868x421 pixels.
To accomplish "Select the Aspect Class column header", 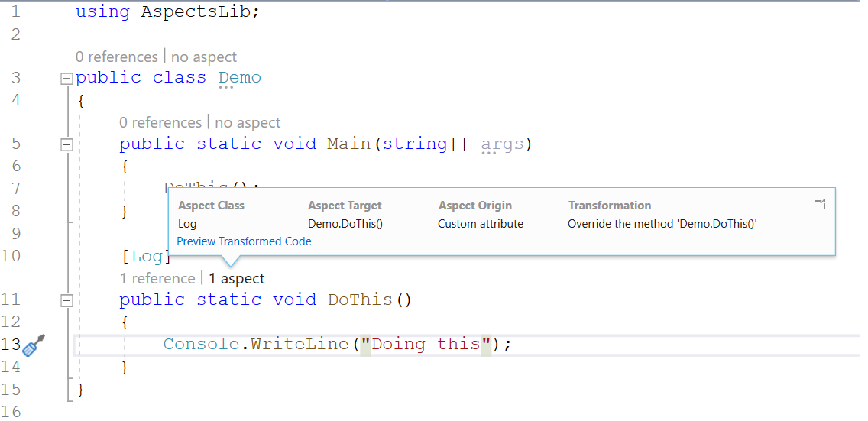I will pyautogui.click(x=211, y=206).
